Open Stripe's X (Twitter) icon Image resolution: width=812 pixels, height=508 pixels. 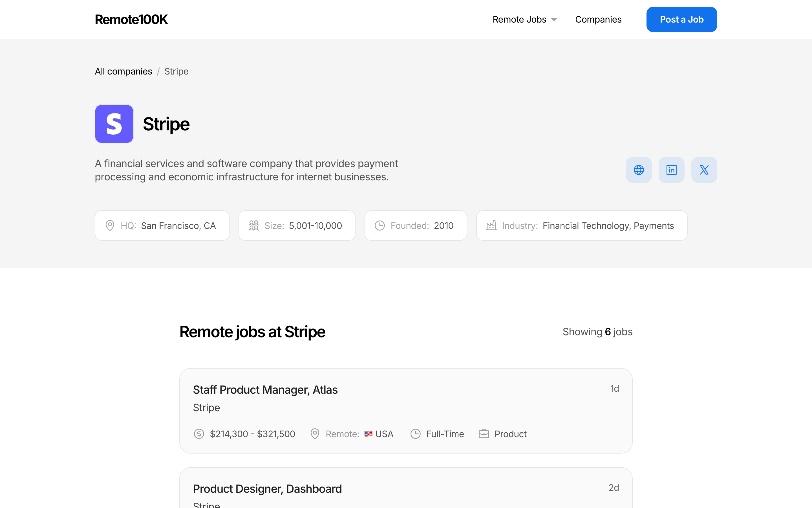(704, 170)
